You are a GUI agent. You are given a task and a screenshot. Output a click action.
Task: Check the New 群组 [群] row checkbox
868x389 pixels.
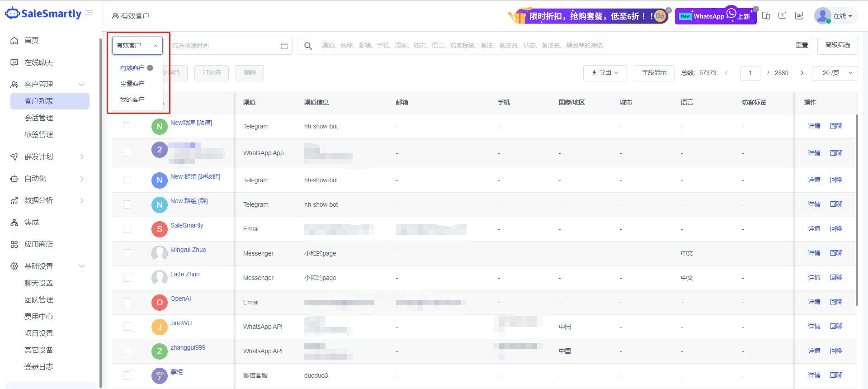[127, 204]
